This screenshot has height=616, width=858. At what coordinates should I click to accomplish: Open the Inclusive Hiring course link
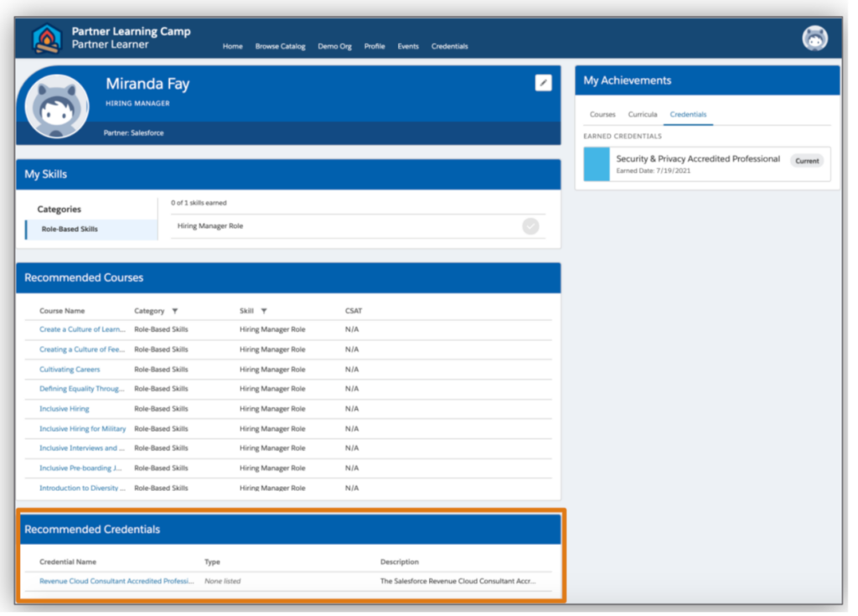[64, 409]
